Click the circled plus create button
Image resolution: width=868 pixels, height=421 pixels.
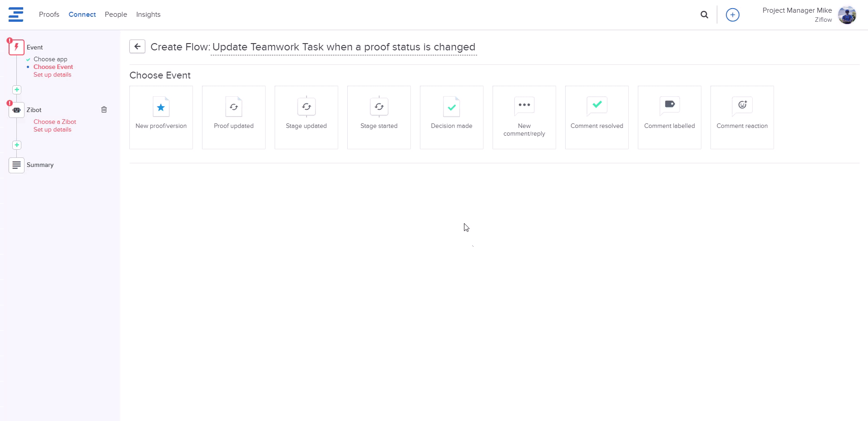[732, 15]
